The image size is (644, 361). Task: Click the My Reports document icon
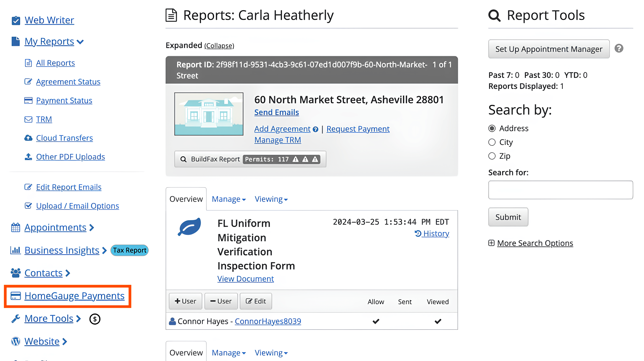(x=15, y=41)
